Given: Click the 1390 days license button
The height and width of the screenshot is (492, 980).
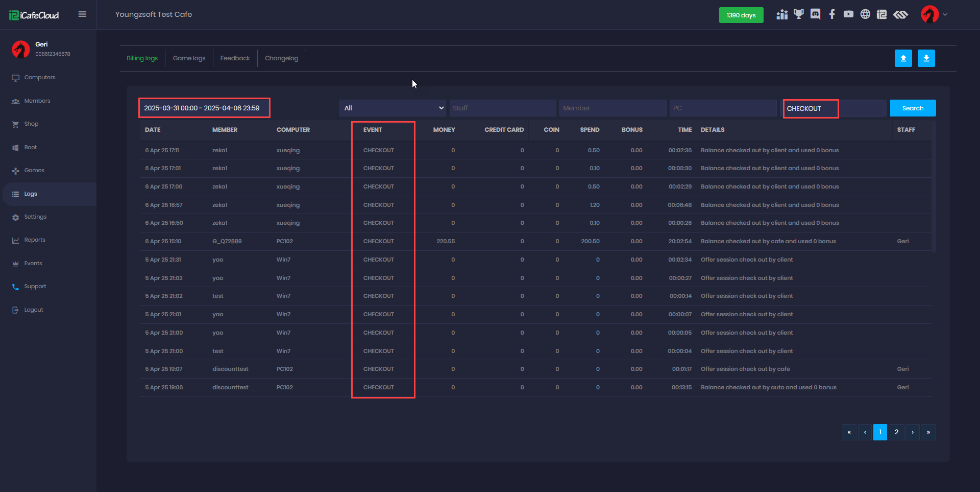Looking at the screenshot, I should [x=741, y=15].
